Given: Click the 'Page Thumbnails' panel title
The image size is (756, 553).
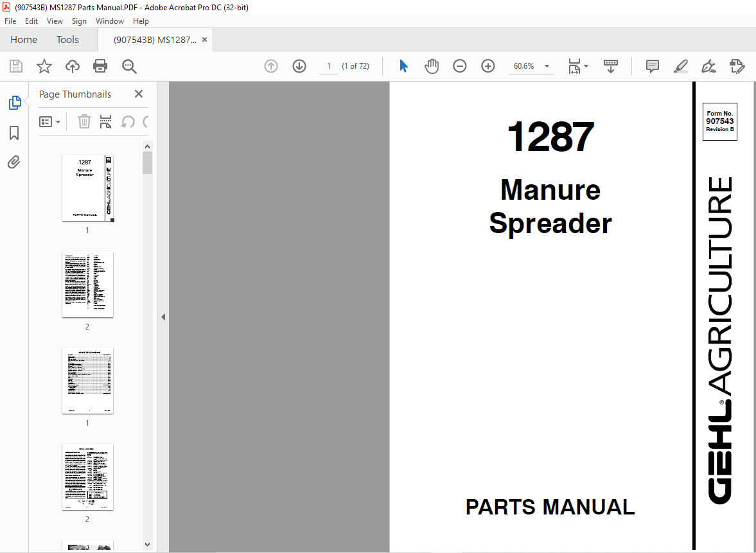Looking at the screenshot, I should (75, 94).
